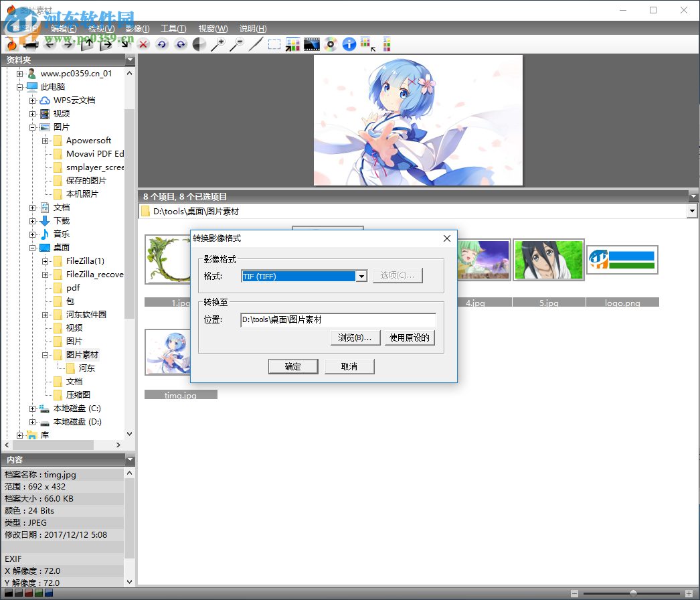Click the rotate clockwise icon

click(x=181, y=44)
